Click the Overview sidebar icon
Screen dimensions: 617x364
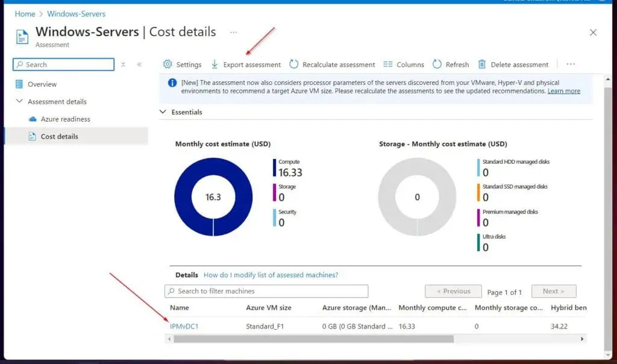(19, 84)
